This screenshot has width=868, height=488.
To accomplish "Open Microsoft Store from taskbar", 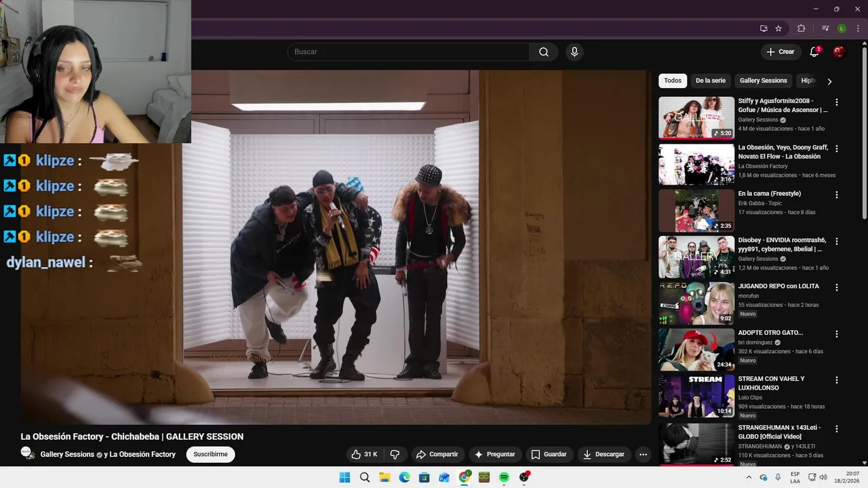I will [425, 477].
